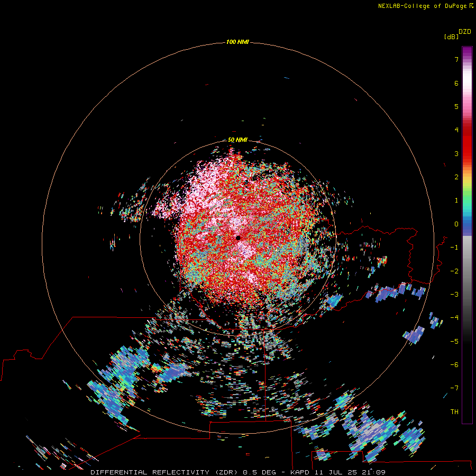This screenshot has width=476, height=476.
Task: Click the scale value 2 on the legend
Action: pyautogui.click(x=456, y=177)
